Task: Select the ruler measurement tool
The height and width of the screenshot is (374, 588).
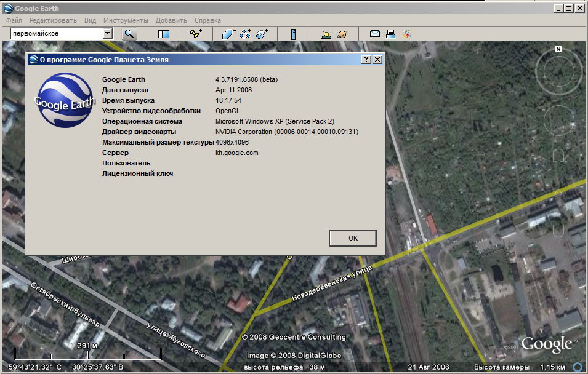Action: 294,34
